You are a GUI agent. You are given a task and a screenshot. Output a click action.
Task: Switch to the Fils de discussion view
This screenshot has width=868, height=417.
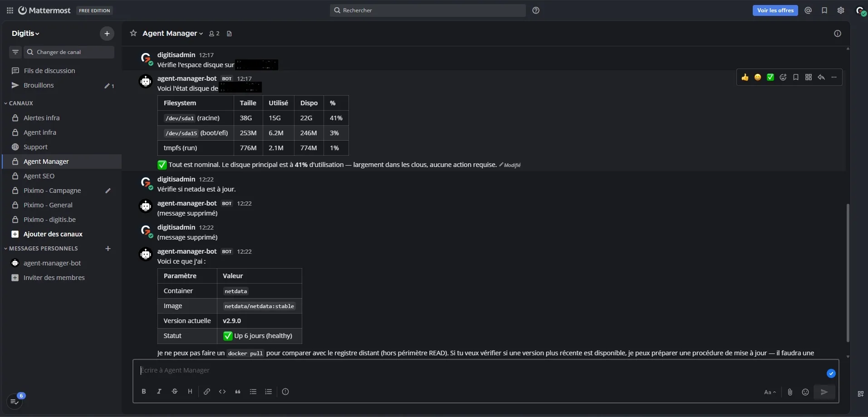click(x=49, y=70)
